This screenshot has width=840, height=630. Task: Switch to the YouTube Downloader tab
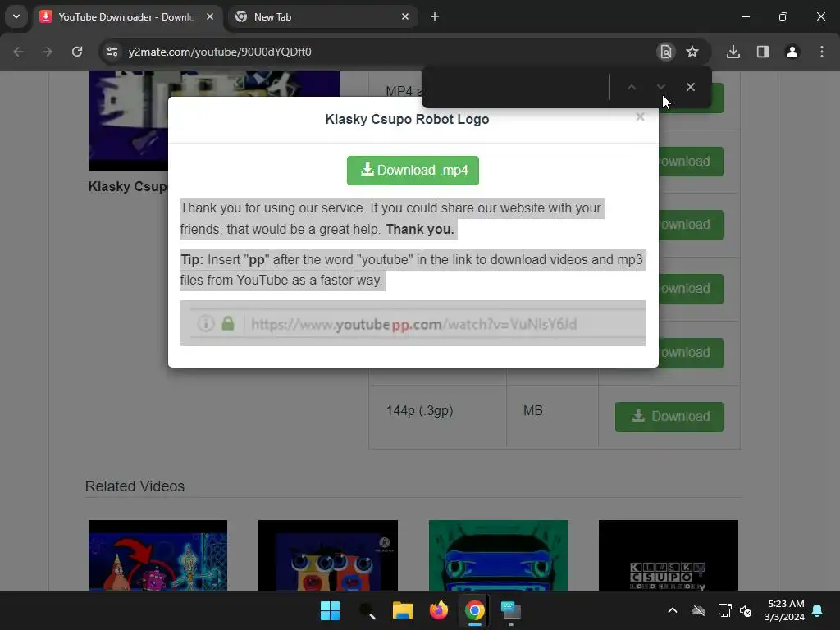pos(127,17)
